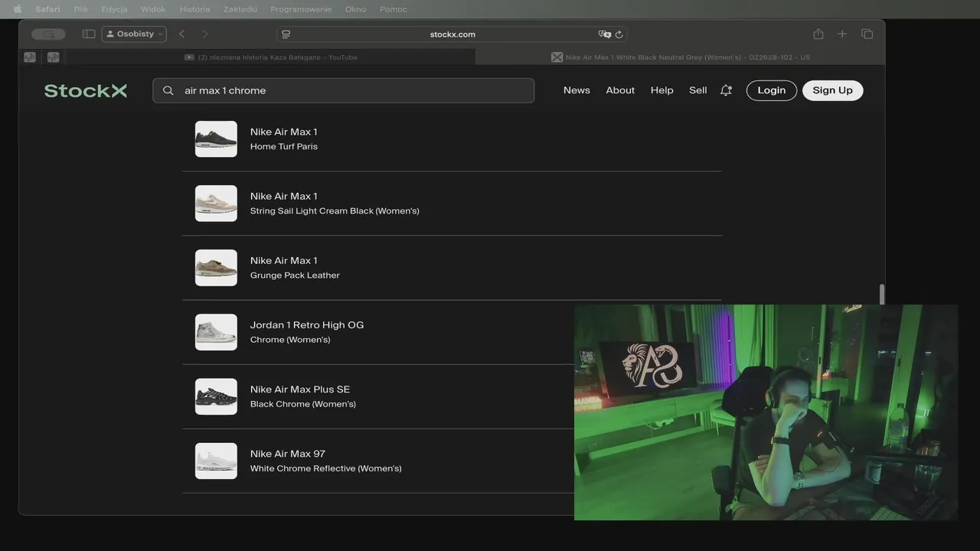Image resolution: width=980 pixels, height=551 pixels.
Task: Click the StockX logo
Action: coord(86,90)
